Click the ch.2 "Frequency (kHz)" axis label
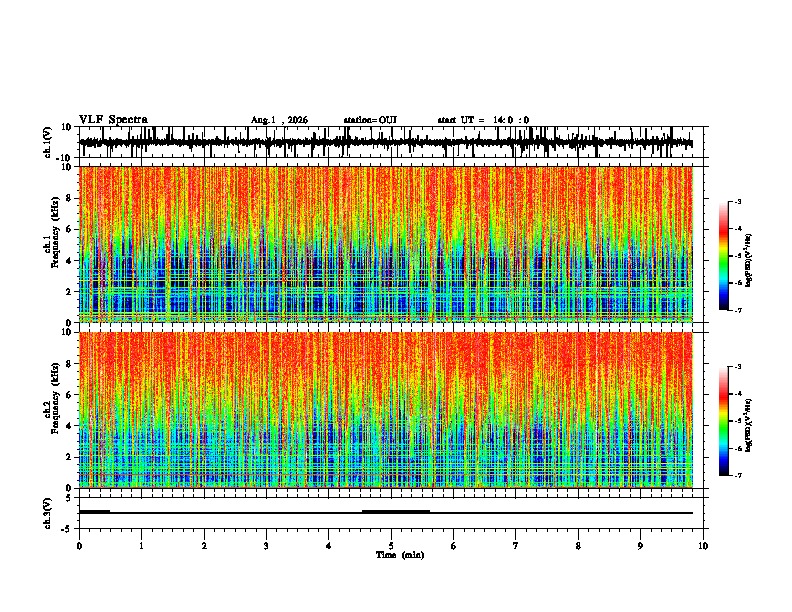 (x=55, y=398)
